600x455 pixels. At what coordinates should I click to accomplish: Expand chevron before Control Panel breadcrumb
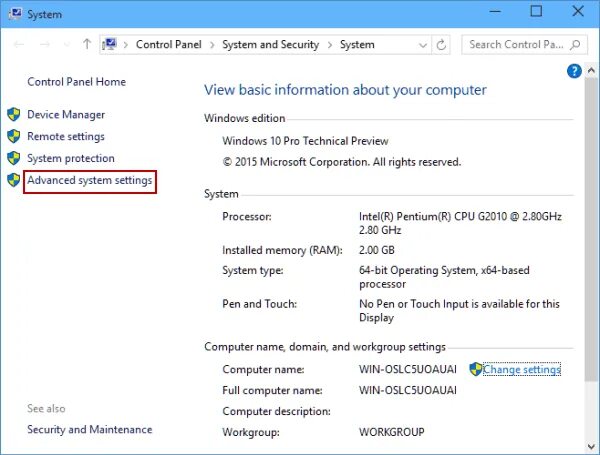pyautogui.click(x=125, y=45)
